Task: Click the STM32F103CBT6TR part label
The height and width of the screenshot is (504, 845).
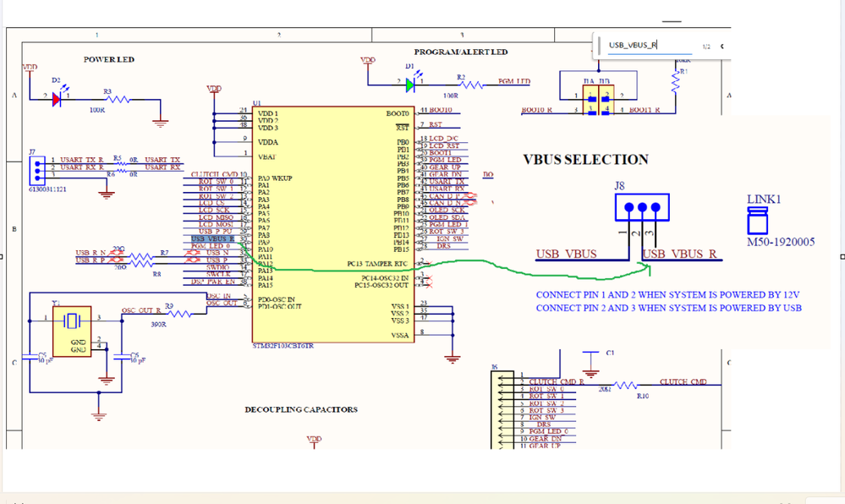Action: click(x=283, y=346)
